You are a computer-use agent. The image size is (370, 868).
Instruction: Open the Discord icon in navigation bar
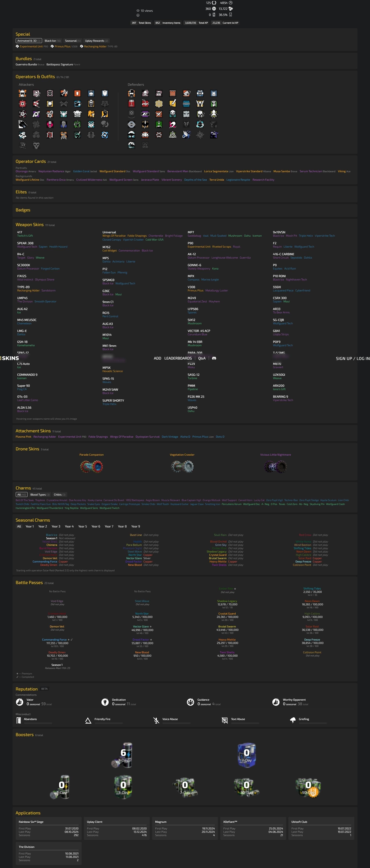(214, 358)
